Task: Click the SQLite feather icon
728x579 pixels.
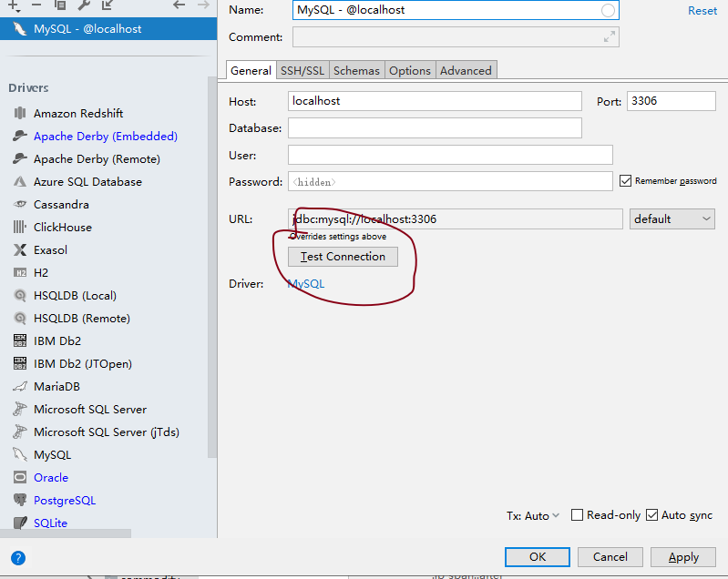Action: pyautogui.click(x=20, y=523)
